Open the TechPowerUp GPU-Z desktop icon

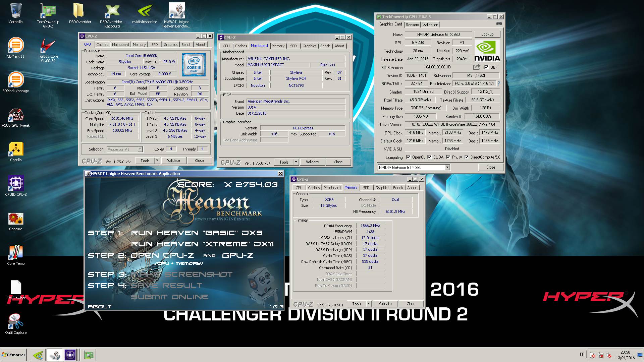point(48,15)
